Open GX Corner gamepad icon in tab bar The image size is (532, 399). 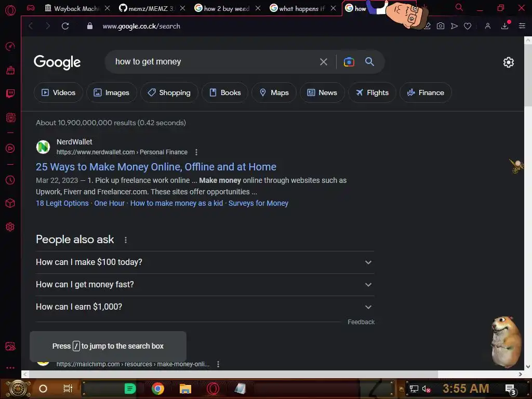pyautogui.click(x=31, y=8)
